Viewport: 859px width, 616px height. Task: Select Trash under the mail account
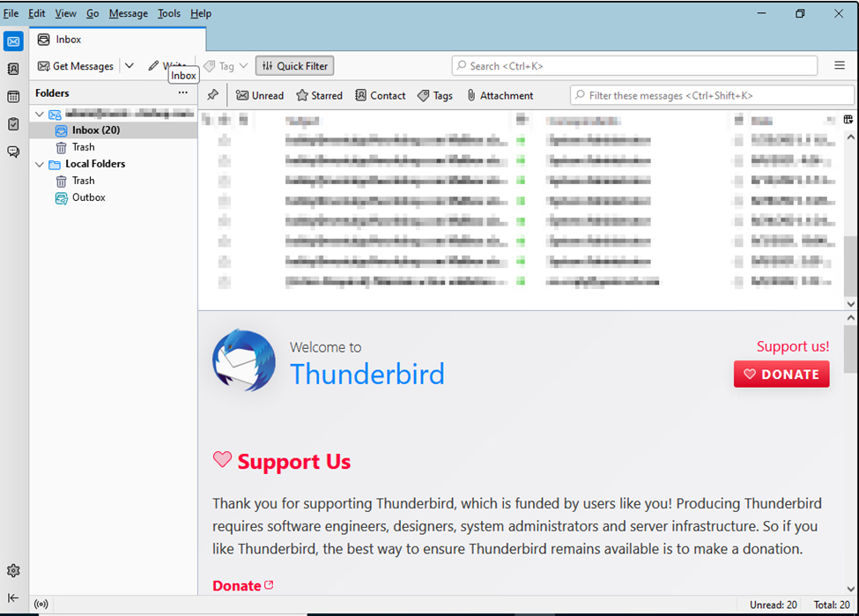coord(114,147)
